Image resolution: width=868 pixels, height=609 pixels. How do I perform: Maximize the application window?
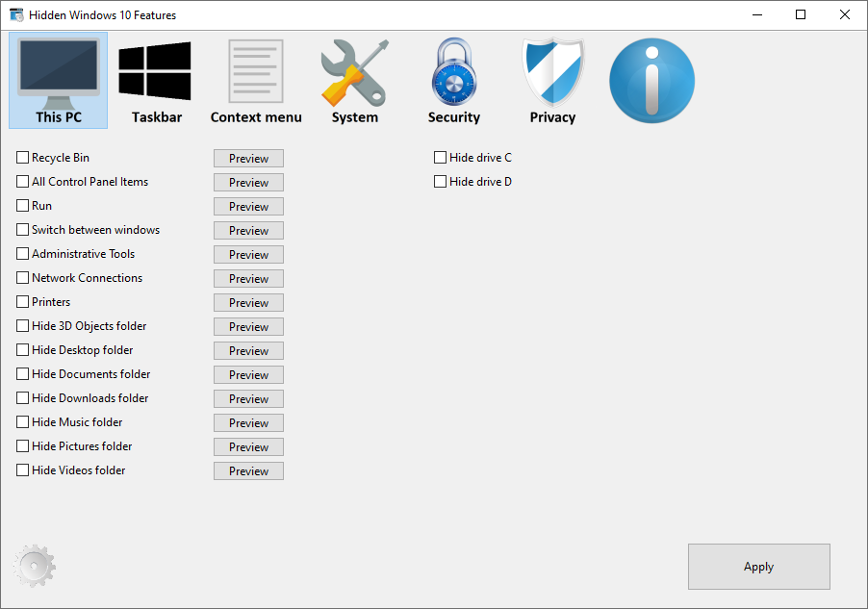point(801,15)
